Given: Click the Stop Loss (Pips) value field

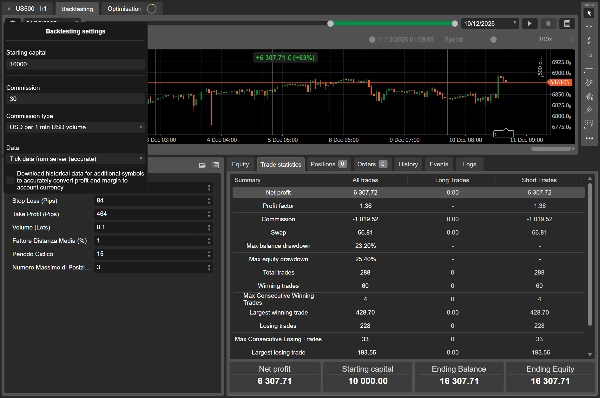Looking at the screenshot, I should [x=153, y=201].
